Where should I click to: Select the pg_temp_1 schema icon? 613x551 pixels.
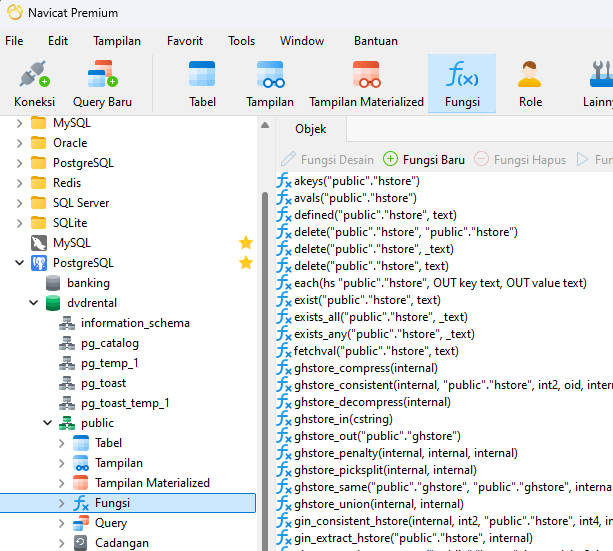coord(67,363)
